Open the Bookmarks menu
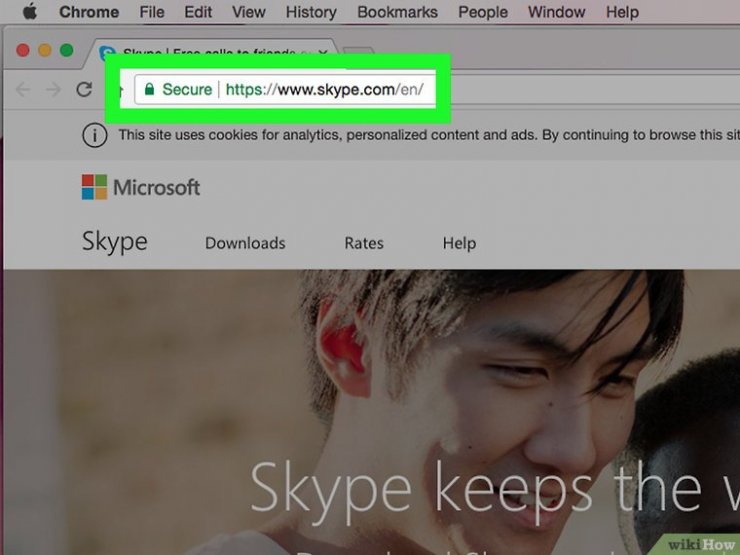The image size is (740, 555). click(x=397, y=12)
